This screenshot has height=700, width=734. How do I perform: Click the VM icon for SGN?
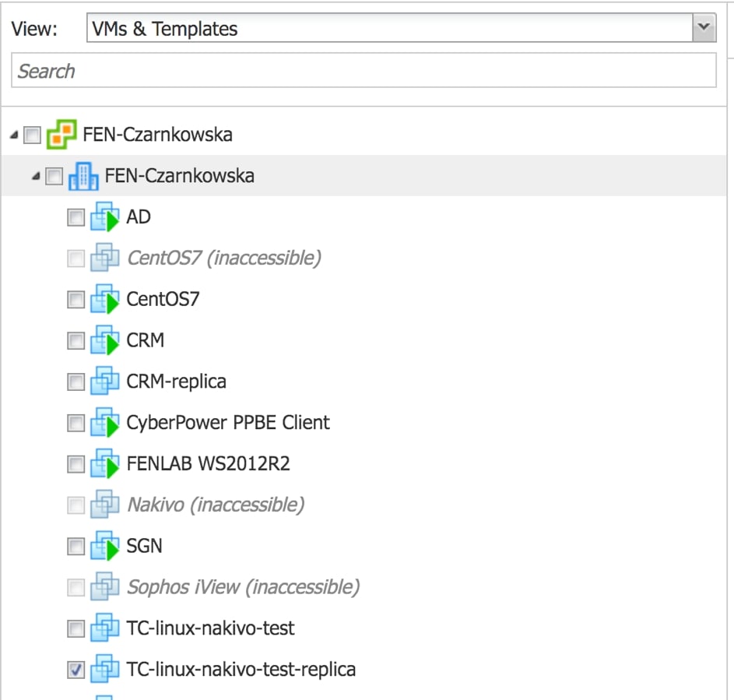[104, 547]
